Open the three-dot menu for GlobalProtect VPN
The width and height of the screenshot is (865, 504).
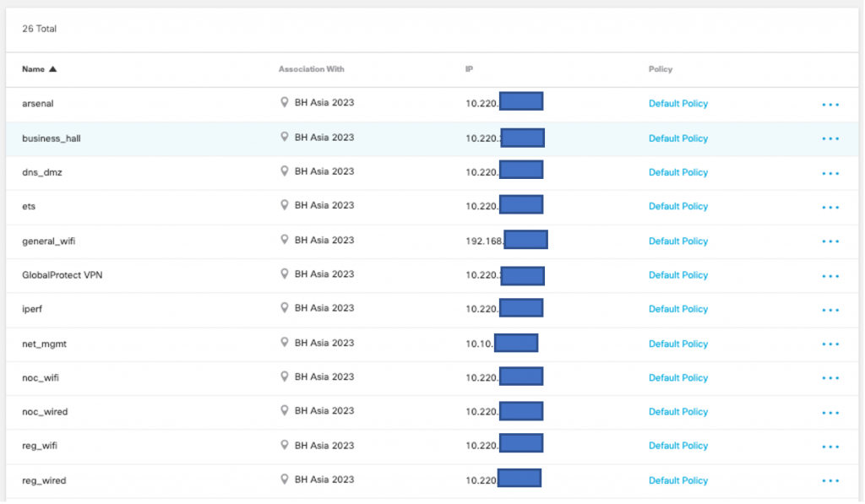(830, 276)
